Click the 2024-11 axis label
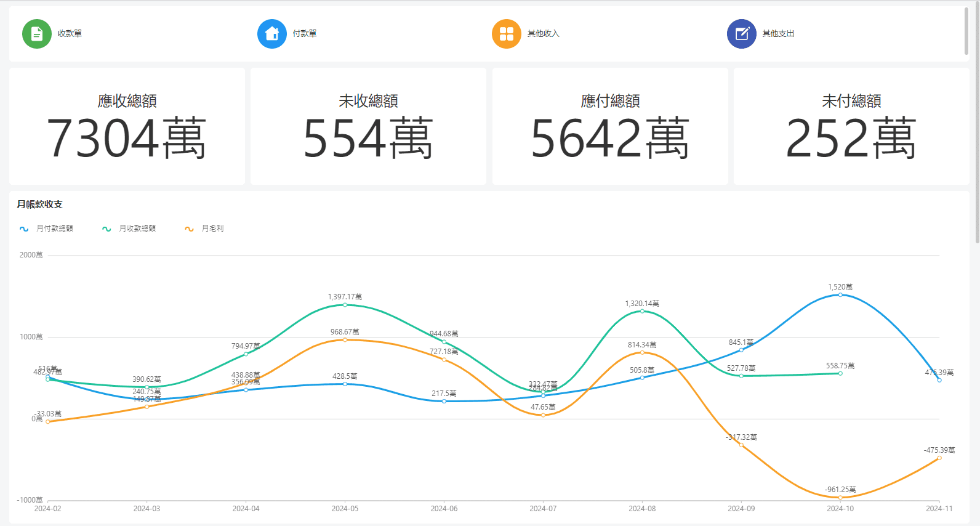The image size is (980, 526). tap(939, 509)
